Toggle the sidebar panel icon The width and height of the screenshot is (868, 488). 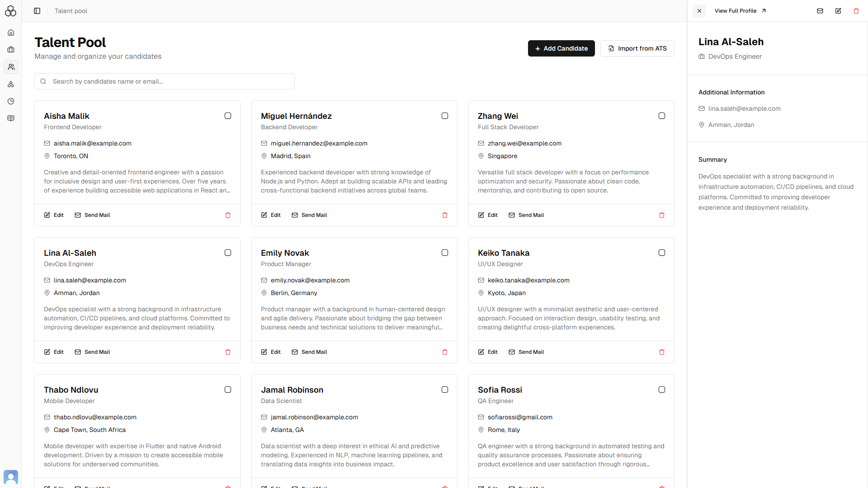[37, 11]
